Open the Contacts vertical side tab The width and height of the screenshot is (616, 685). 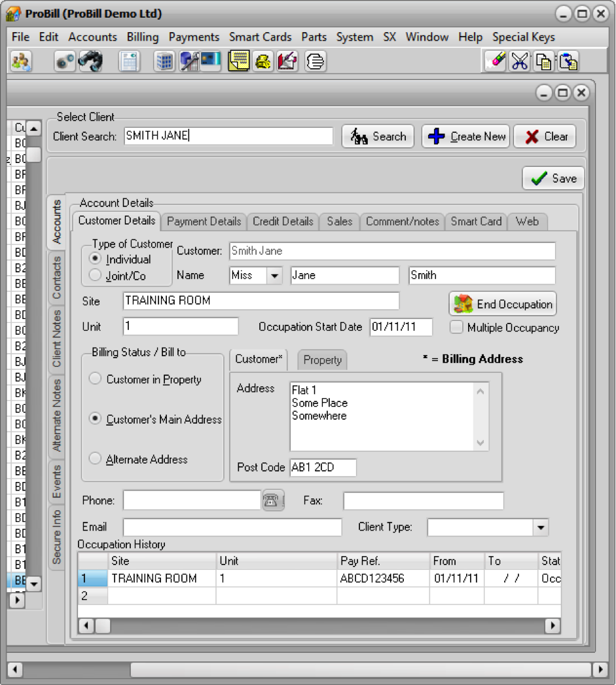point(56,278)
